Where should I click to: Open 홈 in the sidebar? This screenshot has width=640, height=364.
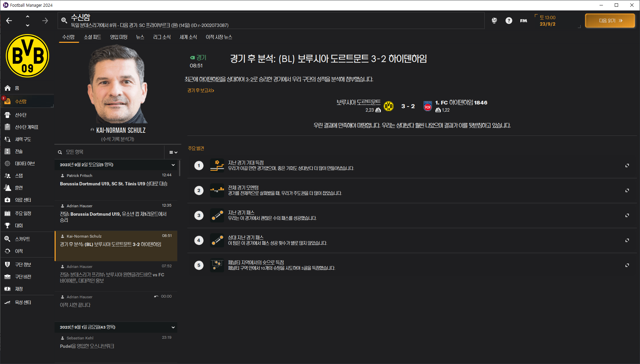point(27,88)
